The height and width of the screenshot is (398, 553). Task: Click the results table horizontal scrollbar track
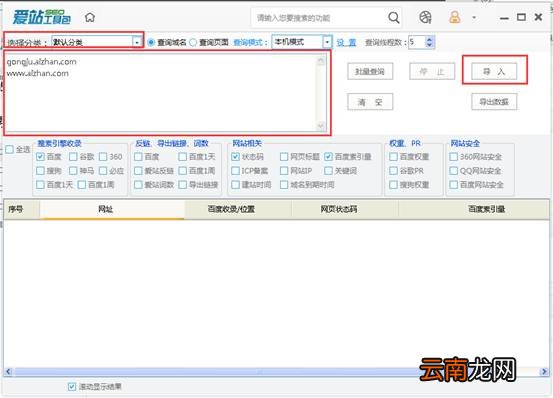(276, 372)
